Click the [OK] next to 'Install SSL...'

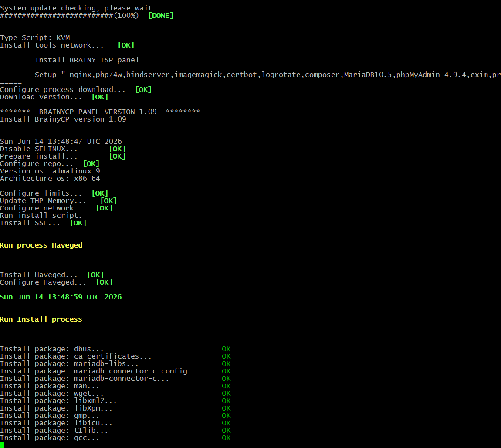pyautogui.click(x=78, y=223)
